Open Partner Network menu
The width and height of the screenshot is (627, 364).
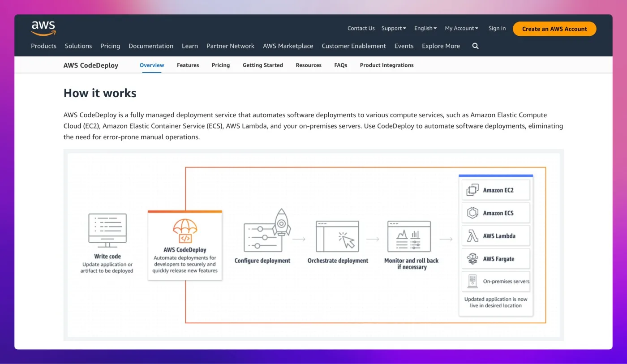pyautogui.click(x=230, y=46)
